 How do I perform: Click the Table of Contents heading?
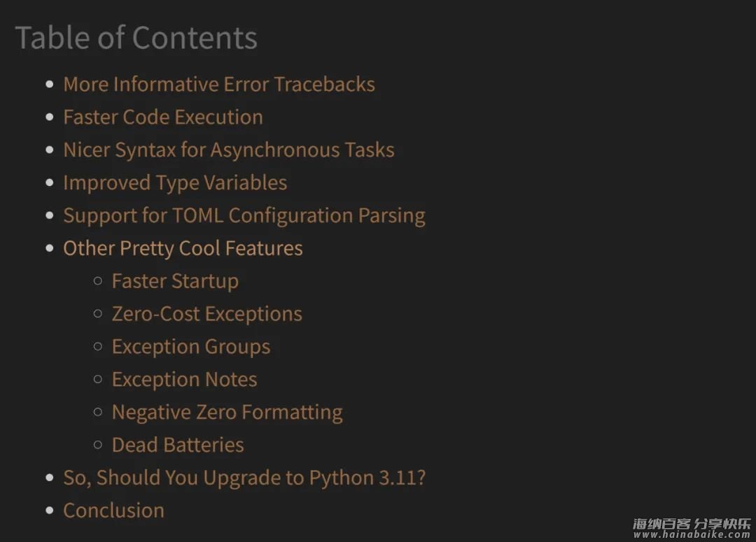pyautogui.click(x=136, y=38)
